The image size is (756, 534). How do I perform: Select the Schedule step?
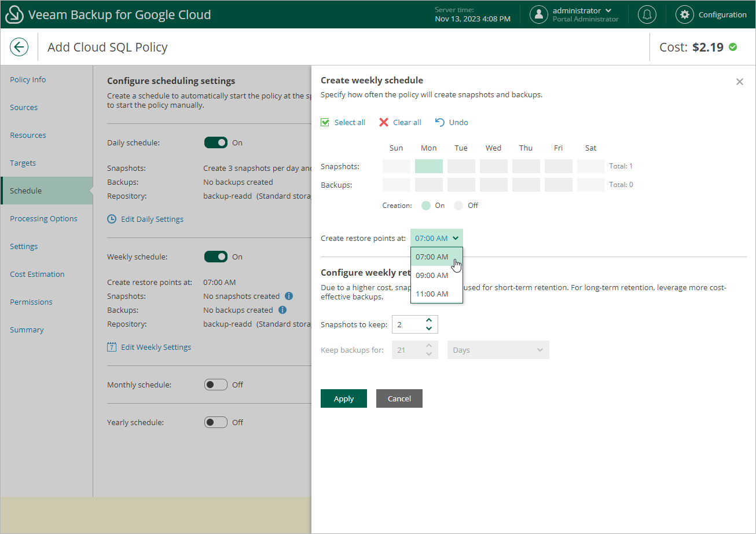point(46,191)
